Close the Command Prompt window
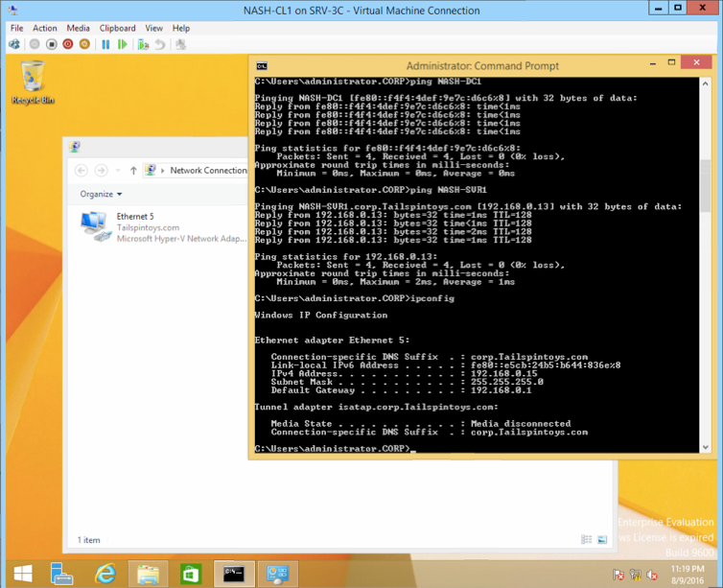 [697, 62]
